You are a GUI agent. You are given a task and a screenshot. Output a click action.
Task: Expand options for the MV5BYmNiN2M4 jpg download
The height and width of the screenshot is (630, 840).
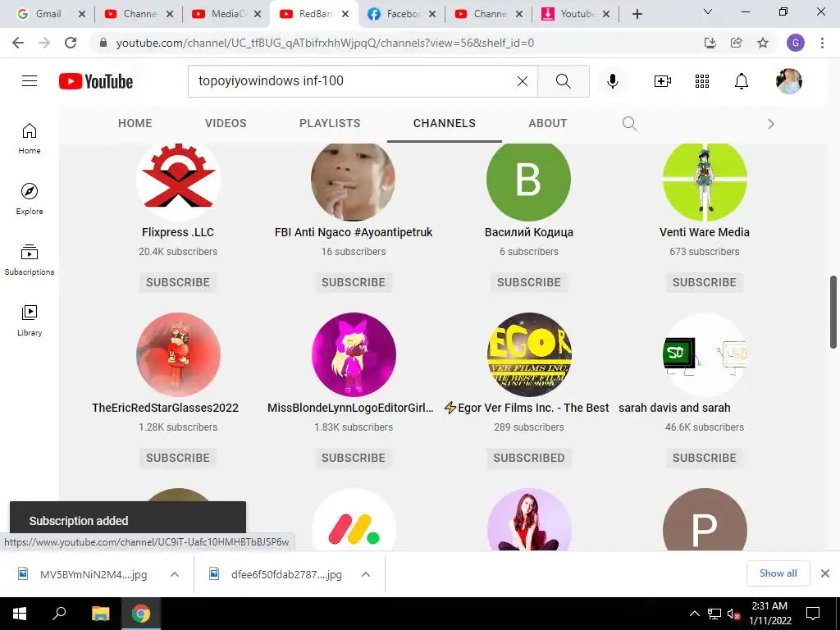pyautogui.click(x=175, y=574)
